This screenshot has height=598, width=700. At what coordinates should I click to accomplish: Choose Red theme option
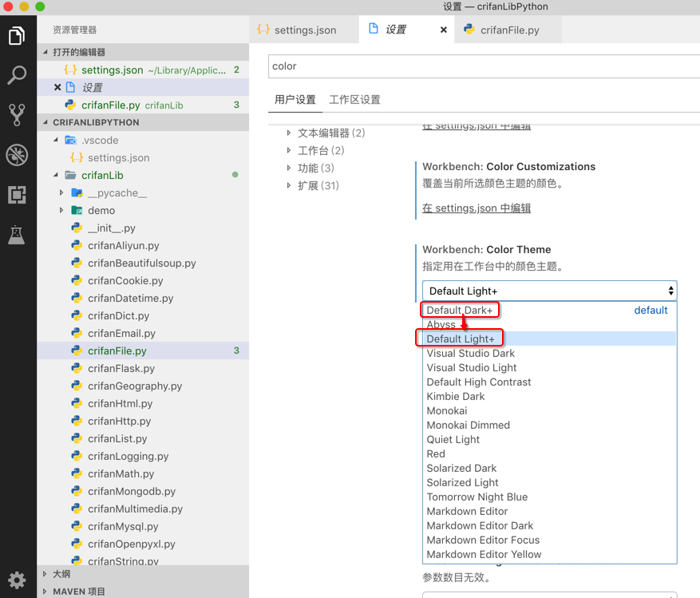pyautogui.click(x=550, y=453)
